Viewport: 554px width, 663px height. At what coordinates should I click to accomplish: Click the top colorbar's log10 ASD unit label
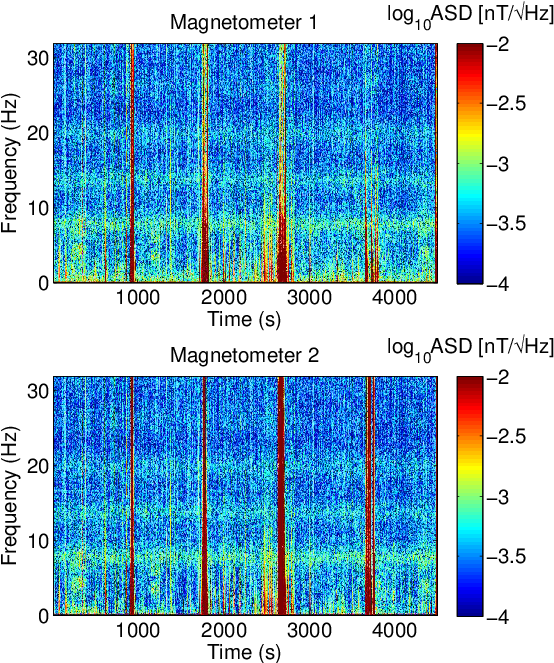470,17
